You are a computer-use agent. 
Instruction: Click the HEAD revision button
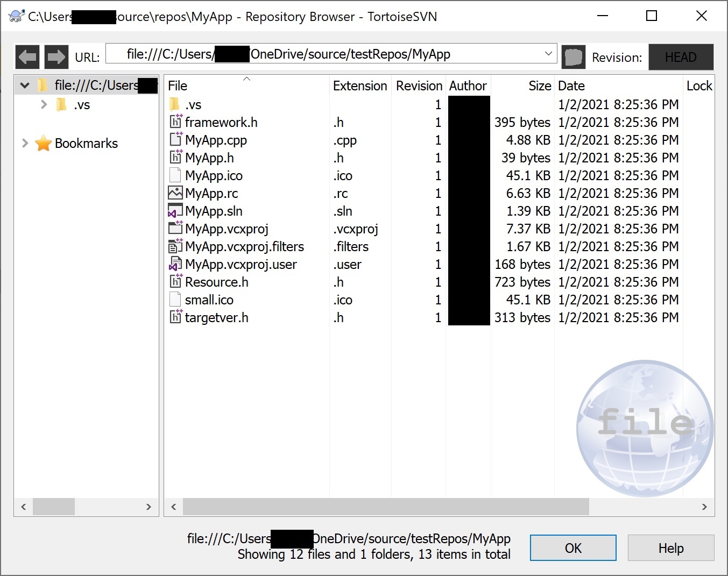[x=681, y=57]
